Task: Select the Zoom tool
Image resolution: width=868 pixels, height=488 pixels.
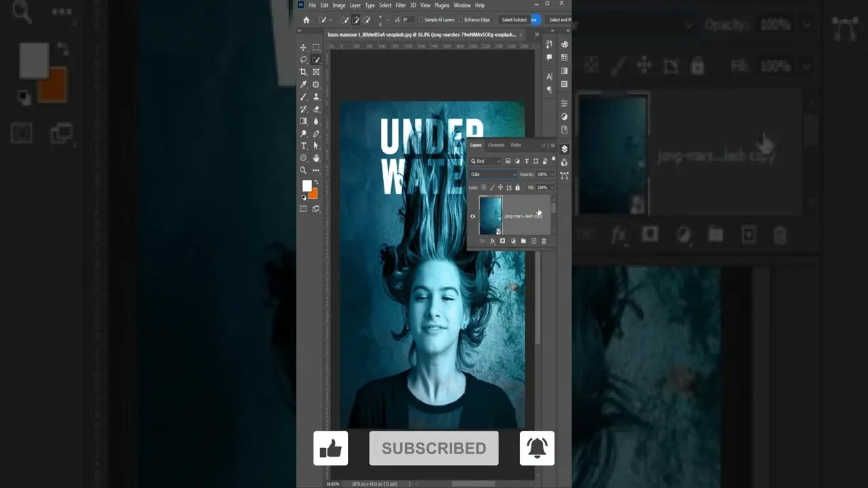Action: (303, 170)
